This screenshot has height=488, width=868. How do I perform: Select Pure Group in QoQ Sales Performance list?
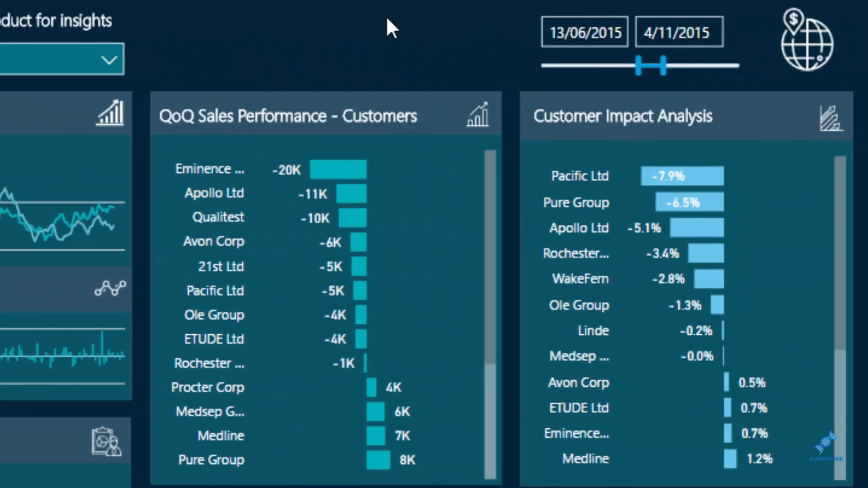[x=211, y=460]
